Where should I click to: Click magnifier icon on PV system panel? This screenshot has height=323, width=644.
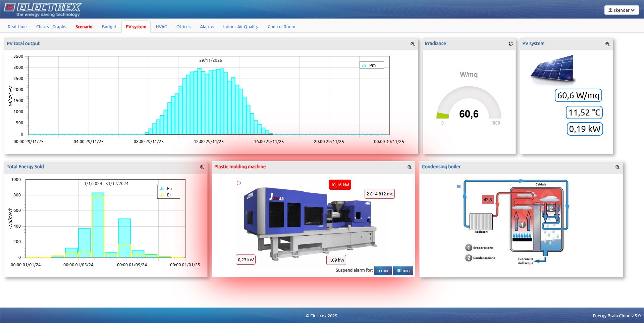[x=607, y=44]
